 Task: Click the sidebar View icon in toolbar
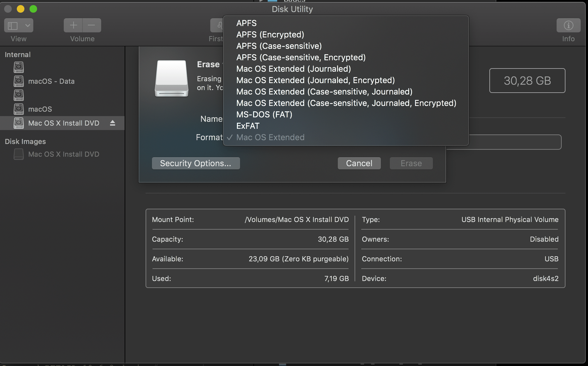13,25
